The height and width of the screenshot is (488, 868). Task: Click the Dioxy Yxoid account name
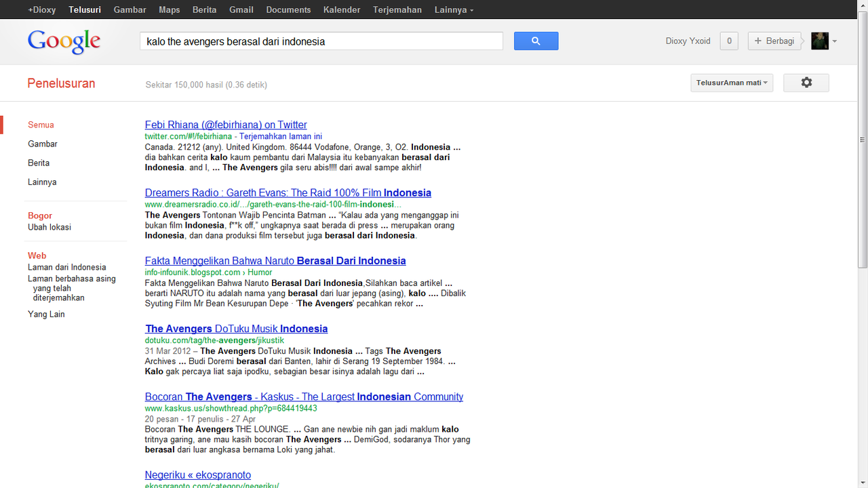click(x=688, y=41)
